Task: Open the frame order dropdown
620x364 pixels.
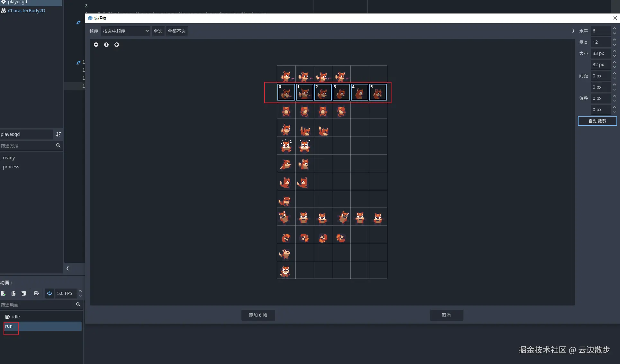Action: click(125, 31)
